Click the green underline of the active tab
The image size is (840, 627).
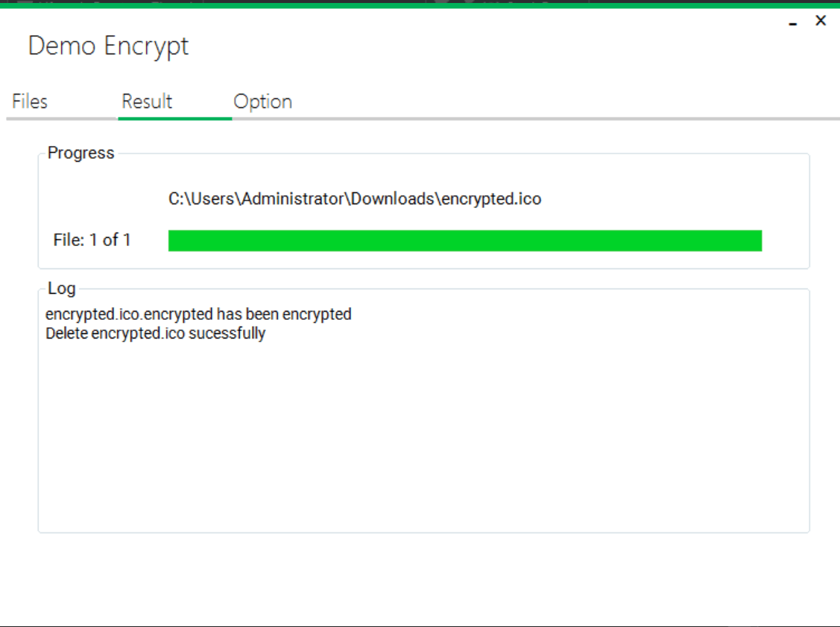[x=175, y=118]
